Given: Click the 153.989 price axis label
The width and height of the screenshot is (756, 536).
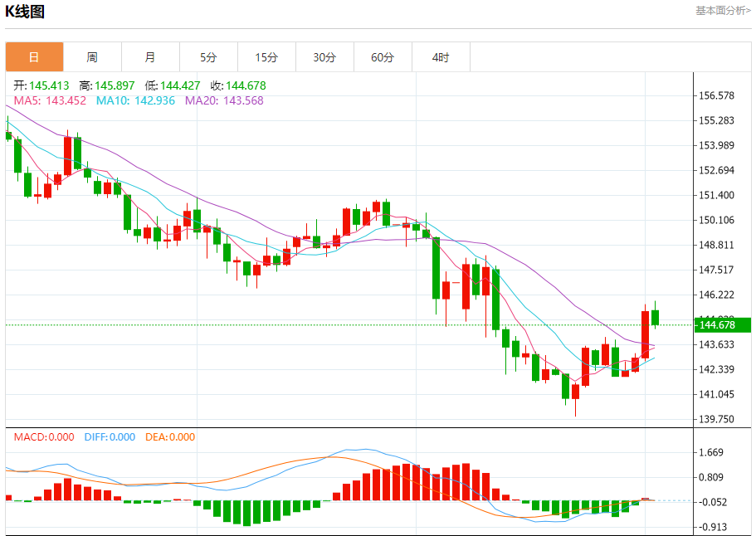Looking at the screenshot, I should point(716,145).
